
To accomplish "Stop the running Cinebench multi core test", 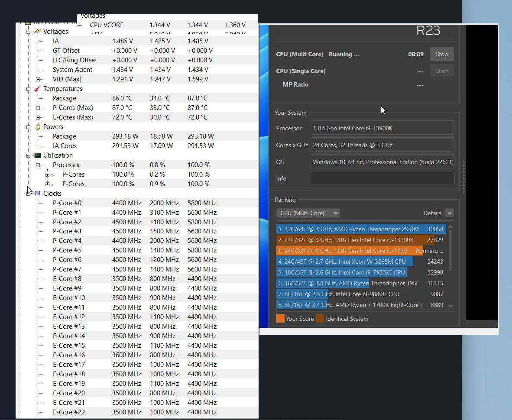I will click(x=441, y=54).
